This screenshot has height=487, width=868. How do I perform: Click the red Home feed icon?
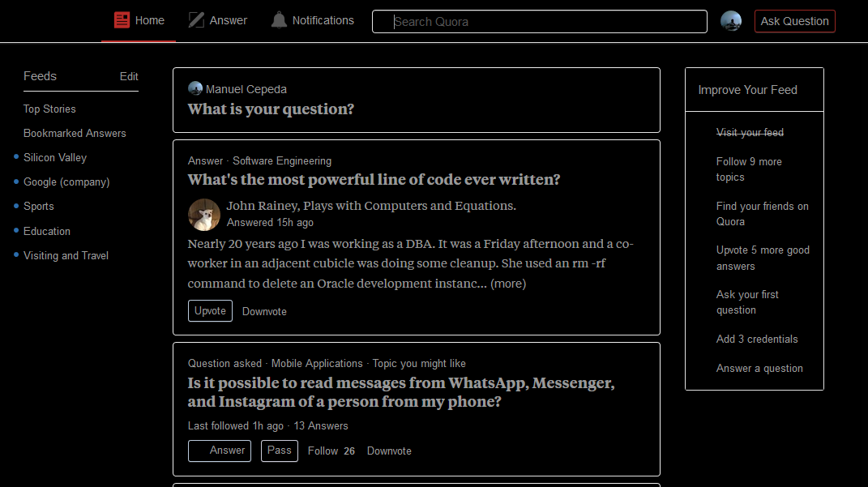pos(122,20)
